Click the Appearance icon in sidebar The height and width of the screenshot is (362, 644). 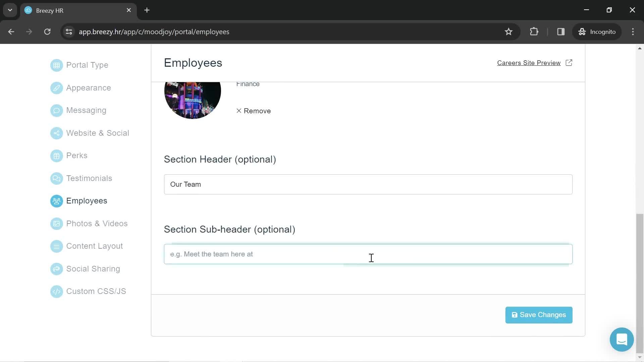point(57,87)
